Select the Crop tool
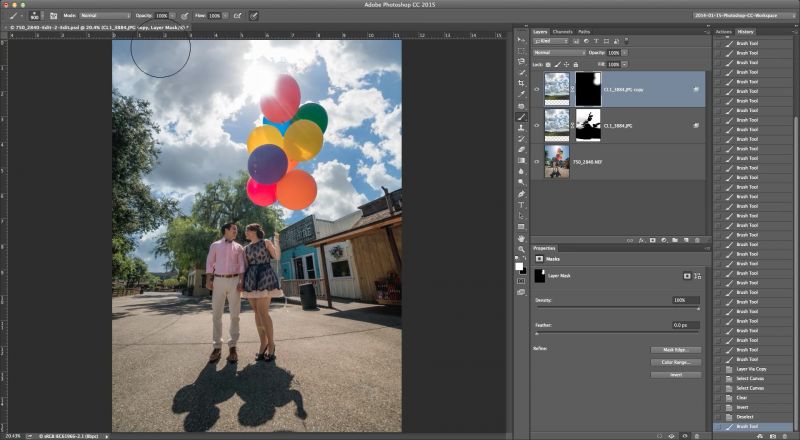The height and width of the screenshot is (440, 800). (x=521, y=83)
